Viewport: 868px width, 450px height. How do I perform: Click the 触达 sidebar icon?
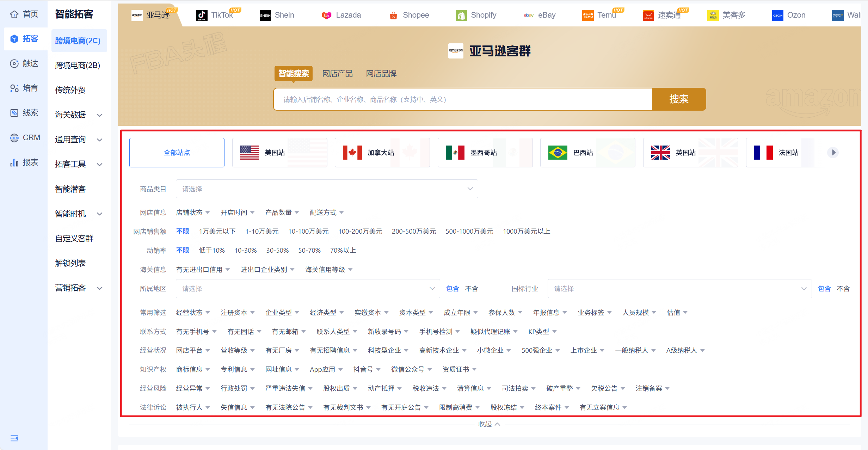14,63
